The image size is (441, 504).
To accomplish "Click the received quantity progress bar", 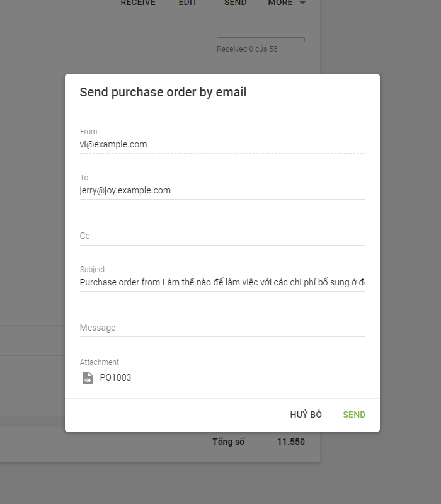I will click(261, 40).
